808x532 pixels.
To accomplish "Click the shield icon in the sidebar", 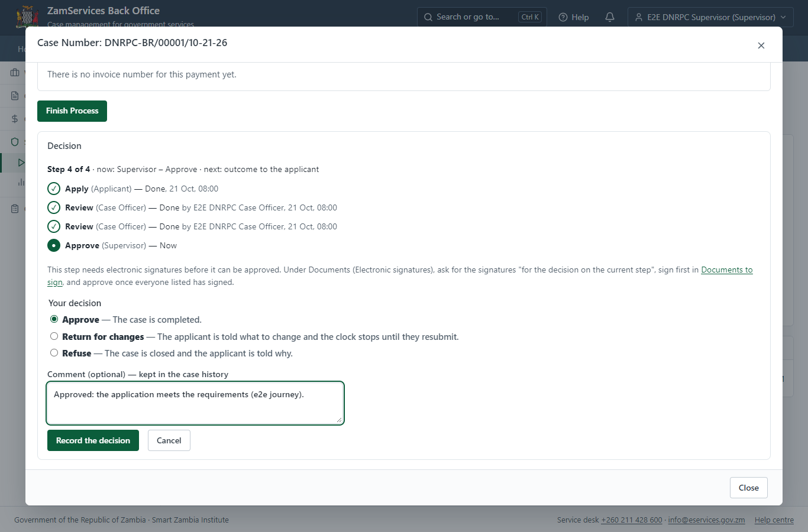I will 15,142.
